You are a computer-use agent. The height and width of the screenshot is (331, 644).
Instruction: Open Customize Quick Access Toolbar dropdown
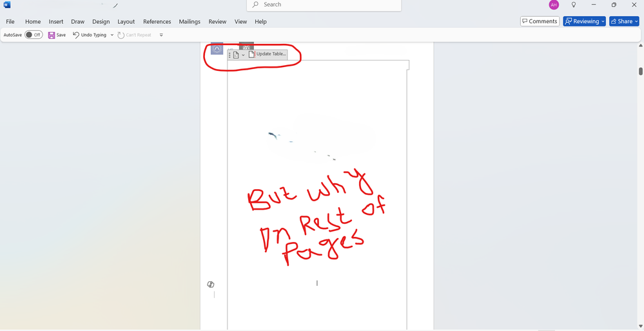pos(161,35)
